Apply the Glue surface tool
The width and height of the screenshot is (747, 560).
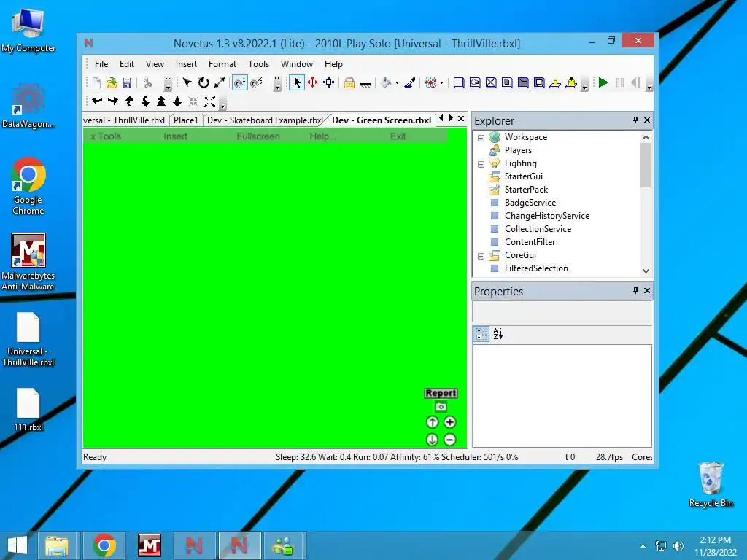click(475, 83)
